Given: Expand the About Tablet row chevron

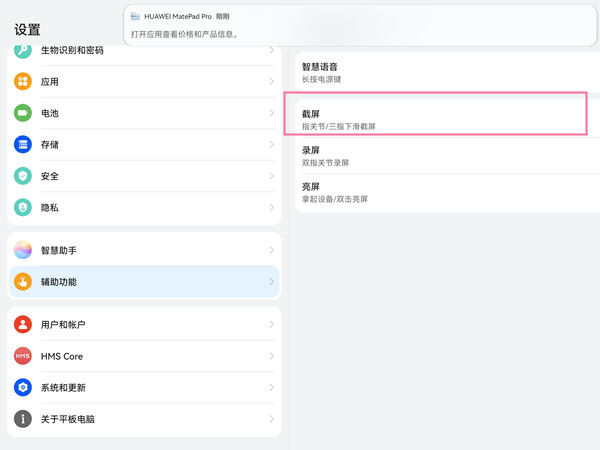Looking at the screenshot, I should tap(271, 419).
